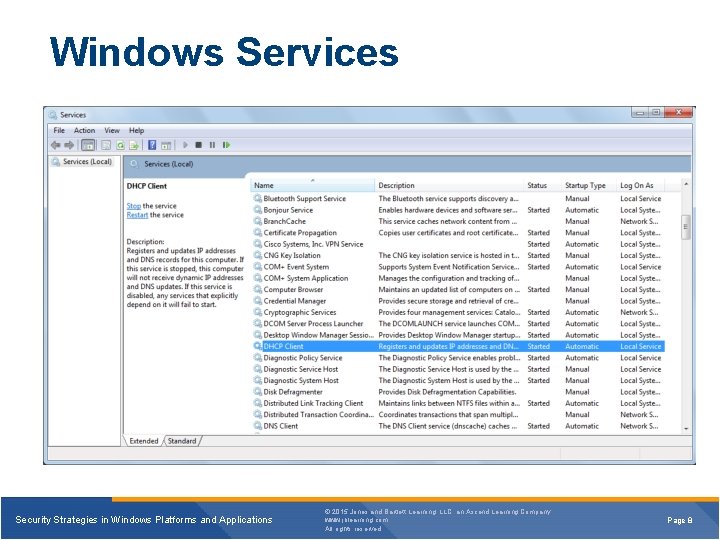The height and width of the screenshot is (540, 720).
Task: Click the scrollbar up arrow in services list
Action: 686,184
